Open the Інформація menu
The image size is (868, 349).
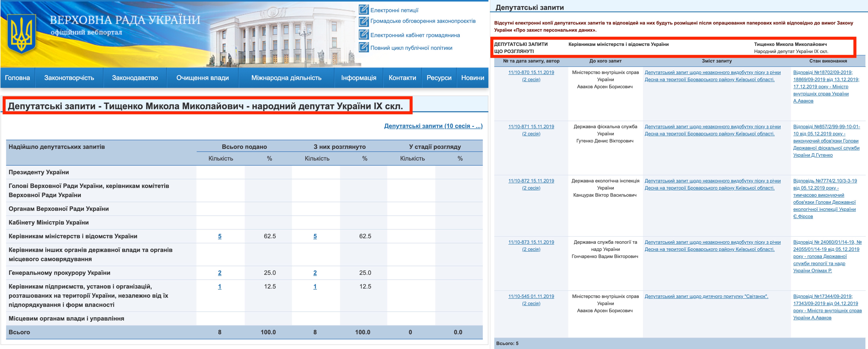358,78
